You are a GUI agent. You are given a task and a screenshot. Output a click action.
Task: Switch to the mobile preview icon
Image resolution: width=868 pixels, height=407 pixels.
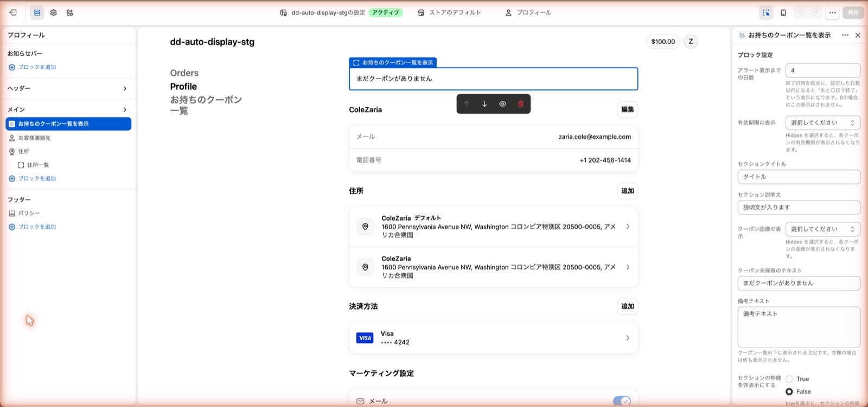click(x=783, y=12)
